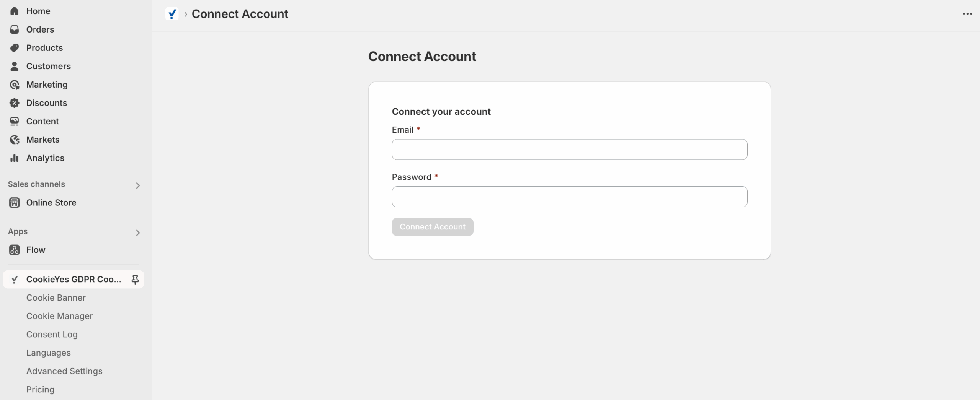
Task: Open the Cookie Banner page
Action: tap(56, 298)
